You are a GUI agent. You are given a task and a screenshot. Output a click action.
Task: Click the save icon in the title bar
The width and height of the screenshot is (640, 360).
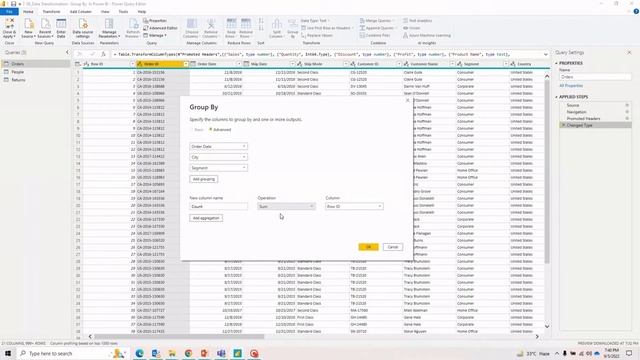click(13, 4)
